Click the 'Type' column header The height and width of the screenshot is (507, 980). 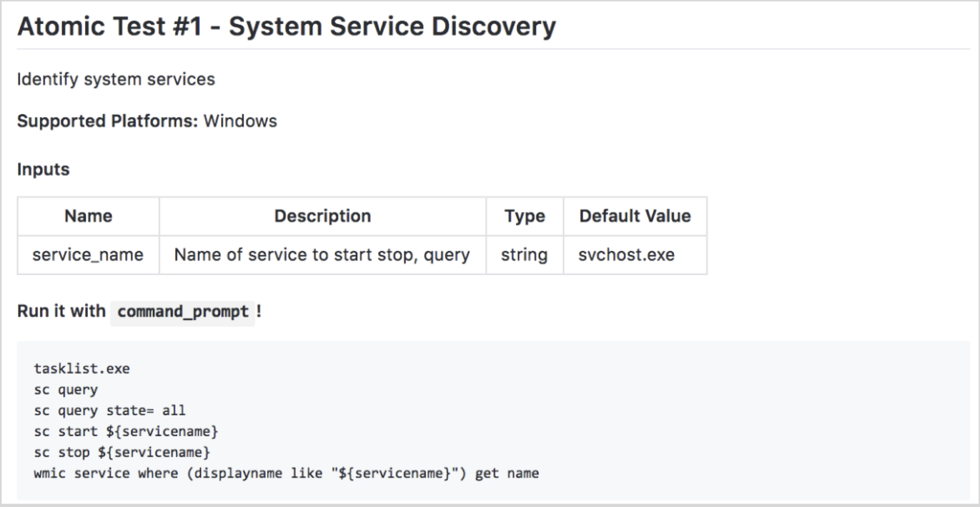525,216
